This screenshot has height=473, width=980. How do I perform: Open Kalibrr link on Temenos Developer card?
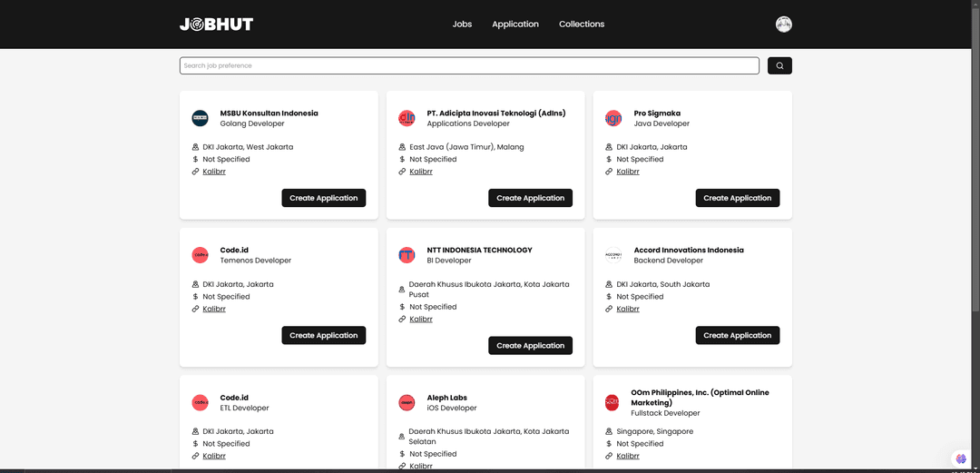pyautogui.click(x=214, y=309)
